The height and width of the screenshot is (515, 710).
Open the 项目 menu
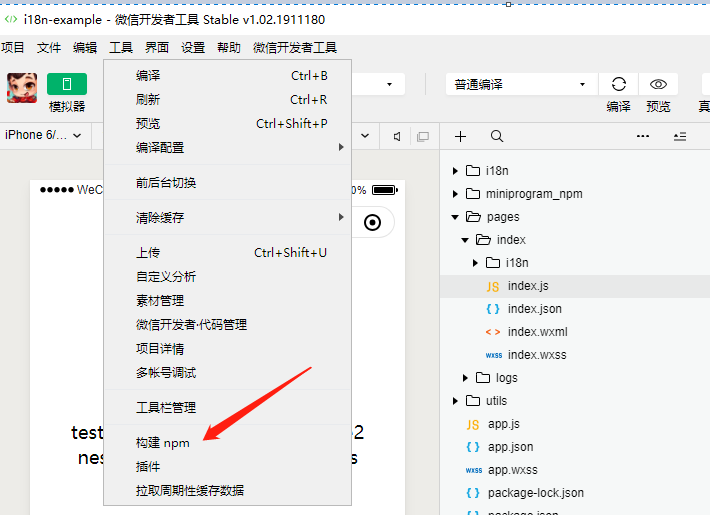[12, 48]
